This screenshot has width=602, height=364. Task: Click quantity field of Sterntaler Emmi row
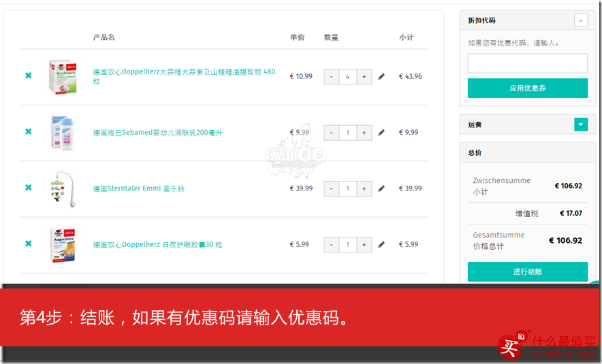tap(348, 188)
